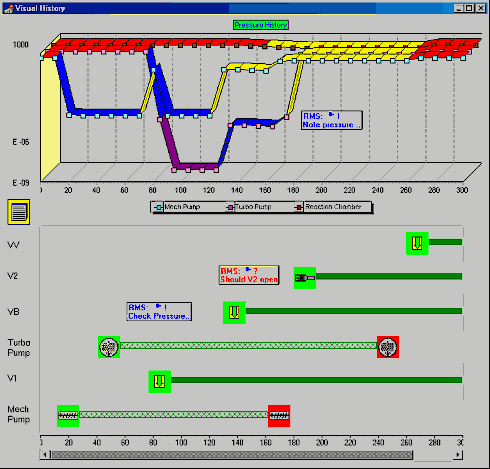Toggle Mech Pump series in the legend

pyautogui.click(x=177, y=207)
